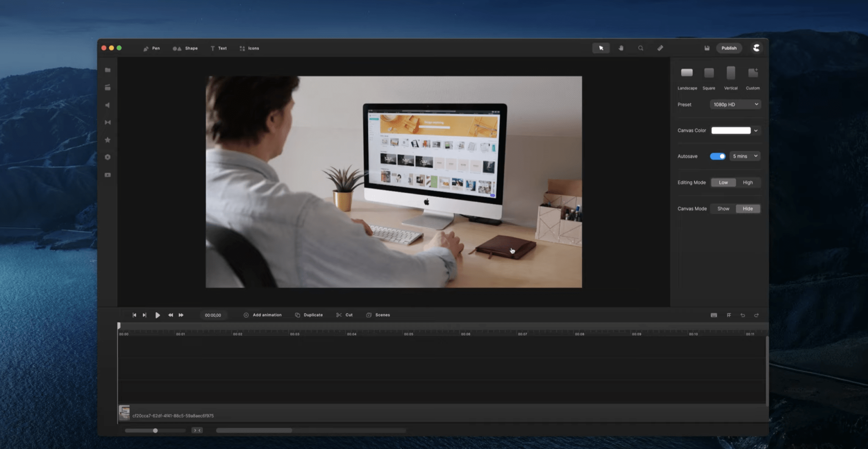Set Canvas Mode to Show
Screen dimensions: 868x449
click(723, 208)
